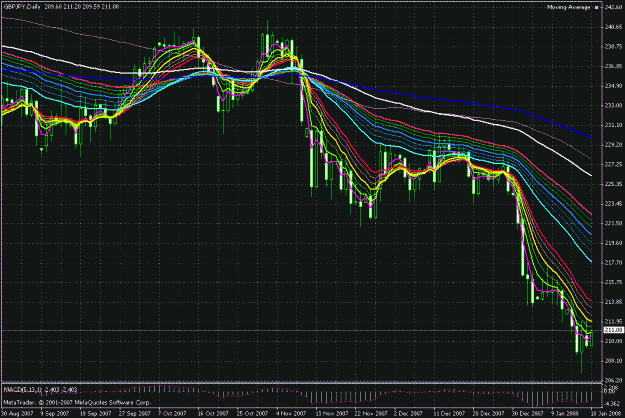Image resolution: width=625 pixels, height=418 pixels.
Task: Click the 9 Jan 2008 date label
Action: [x=566, y=413]
